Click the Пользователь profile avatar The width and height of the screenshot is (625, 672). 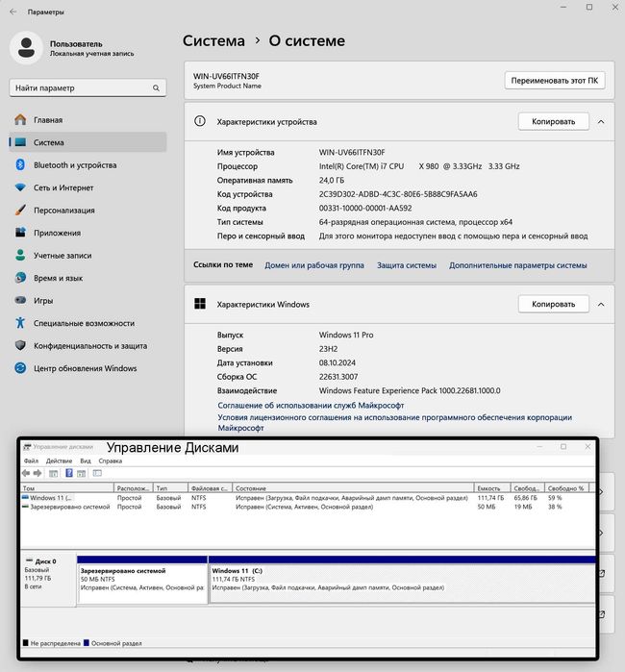coord(27,47)
